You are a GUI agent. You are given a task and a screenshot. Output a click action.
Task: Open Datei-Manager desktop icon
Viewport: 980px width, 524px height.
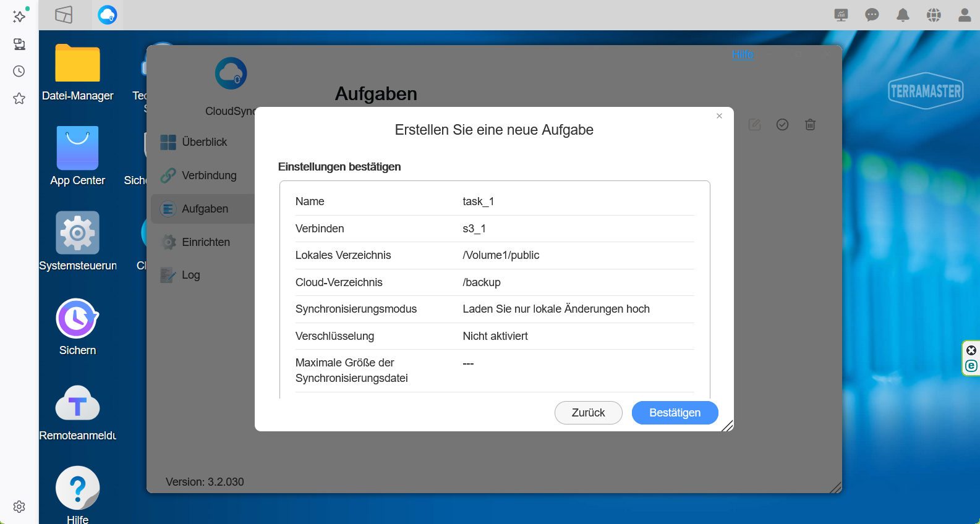(77, 72)
